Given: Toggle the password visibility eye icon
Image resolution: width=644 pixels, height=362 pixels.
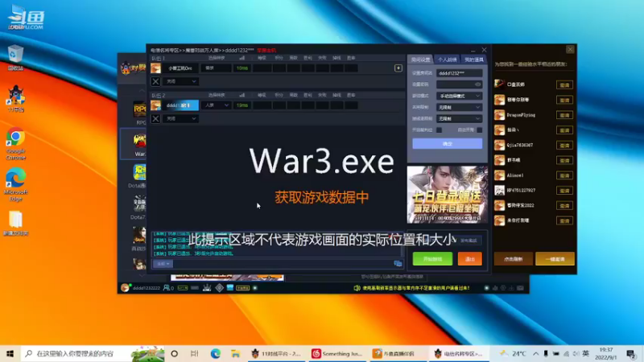Looking at the screenshot, I should [x=477, y=84].
